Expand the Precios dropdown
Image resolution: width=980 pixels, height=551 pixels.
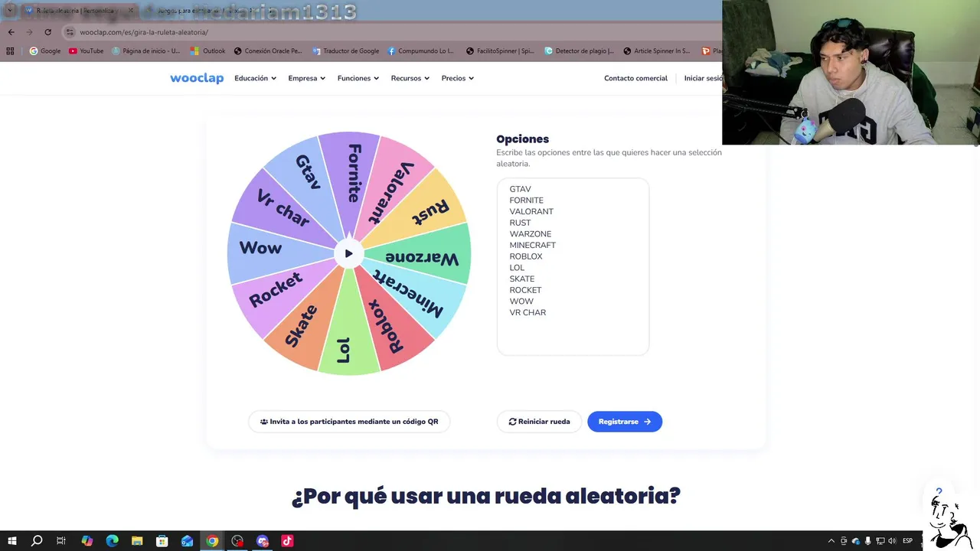coord(457,78)
